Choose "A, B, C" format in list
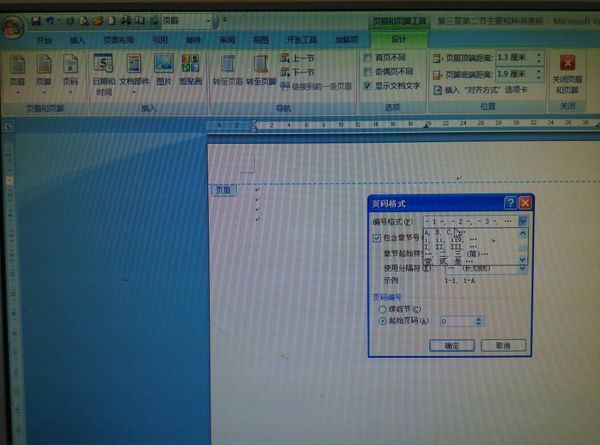The height and width of the screenshot is (445, 600). click(x=438, y=232)
